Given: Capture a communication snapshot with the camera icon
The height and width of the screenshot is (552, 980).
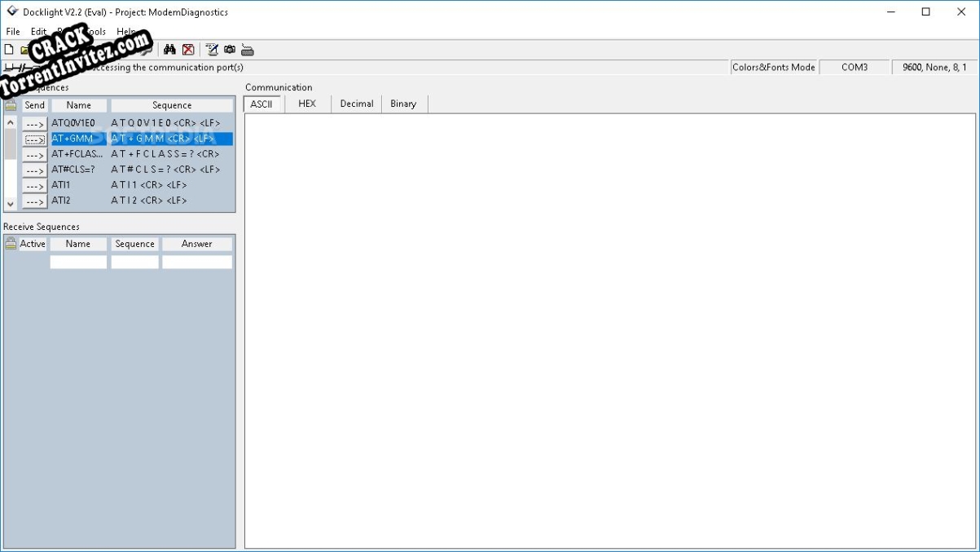Looking at the screenshot, I should tap(229, 49).
